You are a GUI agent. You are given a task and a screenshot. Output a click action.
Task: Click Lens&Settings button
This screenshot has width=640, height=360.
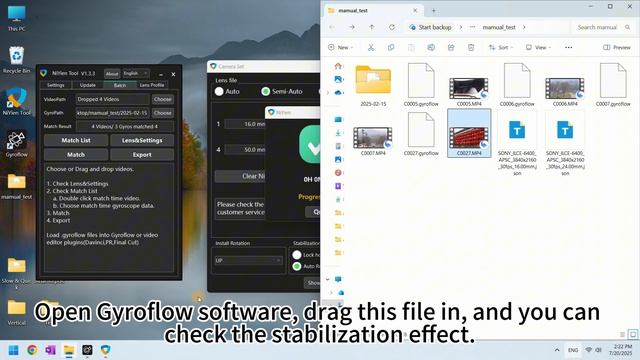point(142,140)
